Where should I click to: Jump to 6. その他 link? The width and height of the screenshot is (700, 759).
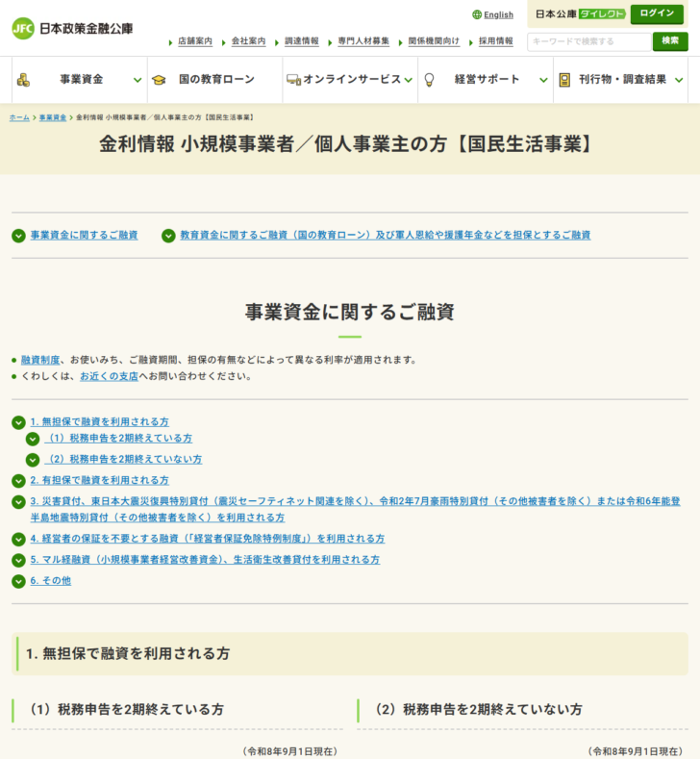pyautogui.click(x=51, y=581)
